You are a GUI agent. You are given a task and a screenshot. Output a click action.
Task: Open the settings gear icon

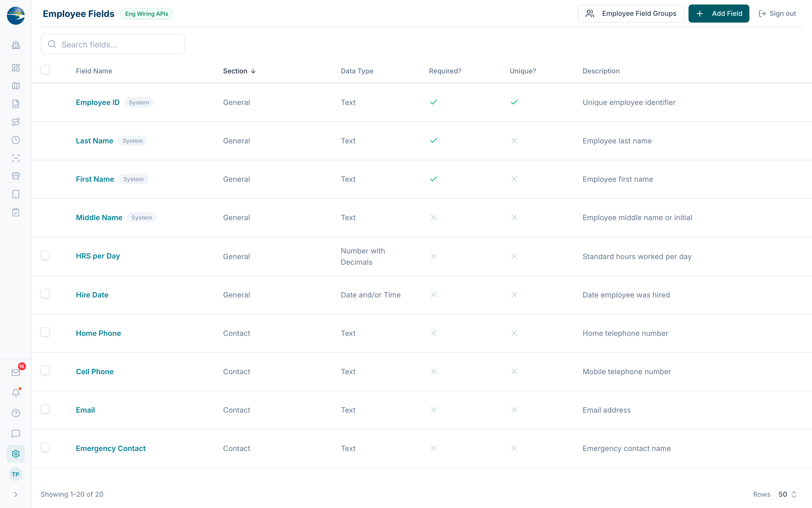click(16, 454)
